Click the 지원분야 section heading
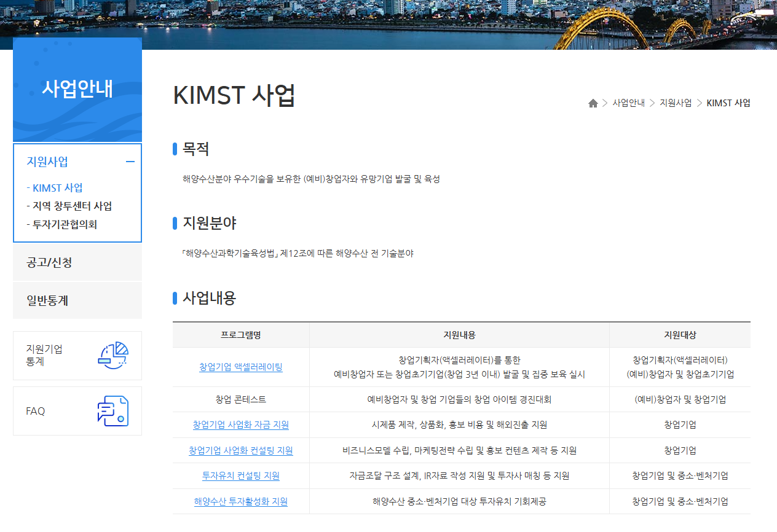This screenshot has width=777, height=532. (210, 223)
